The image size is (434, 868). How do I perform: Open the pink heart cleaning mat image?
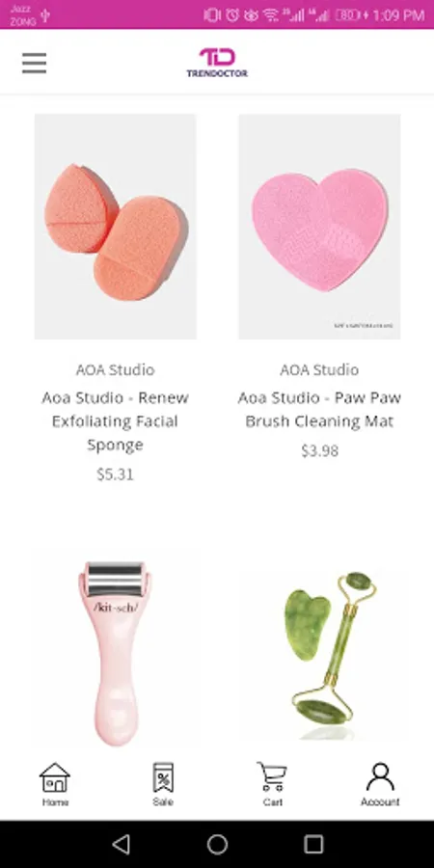point(319,227)
